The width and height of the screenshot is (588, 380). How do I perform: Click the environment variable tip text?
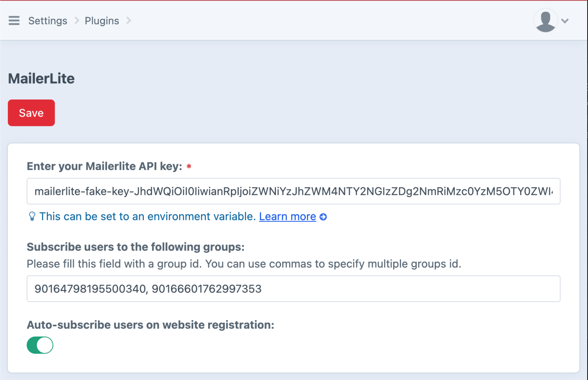[x=148, y=217]
